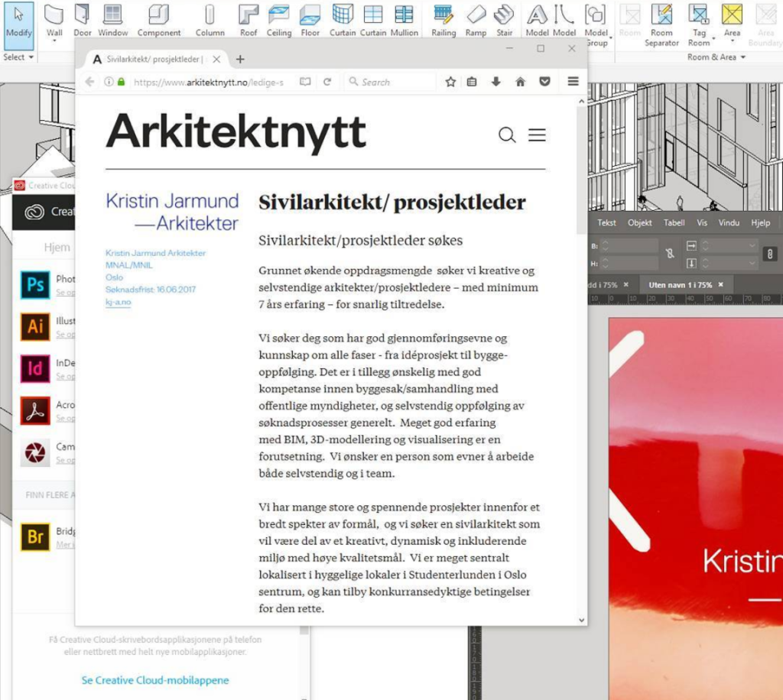Launch Illustrator from the Creative Cloud list

[35, 326]
